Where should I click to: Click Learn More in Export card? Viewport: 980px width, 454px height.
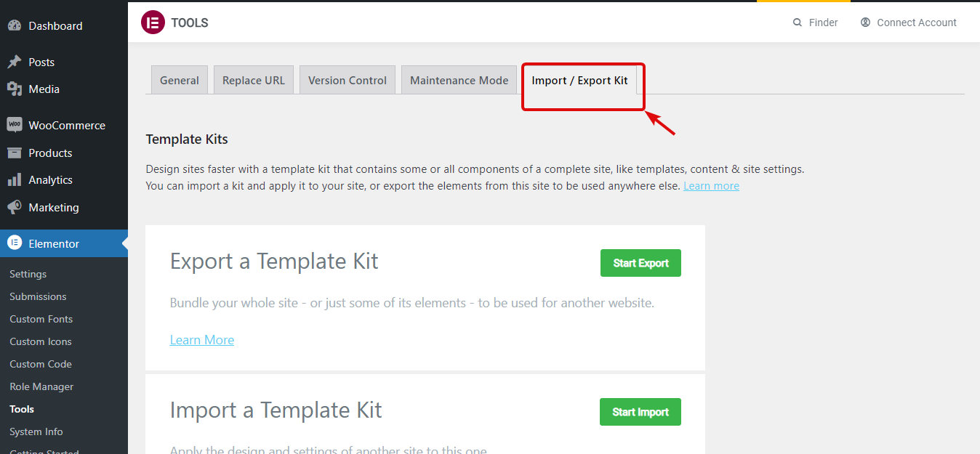click(x=202, y=340)
